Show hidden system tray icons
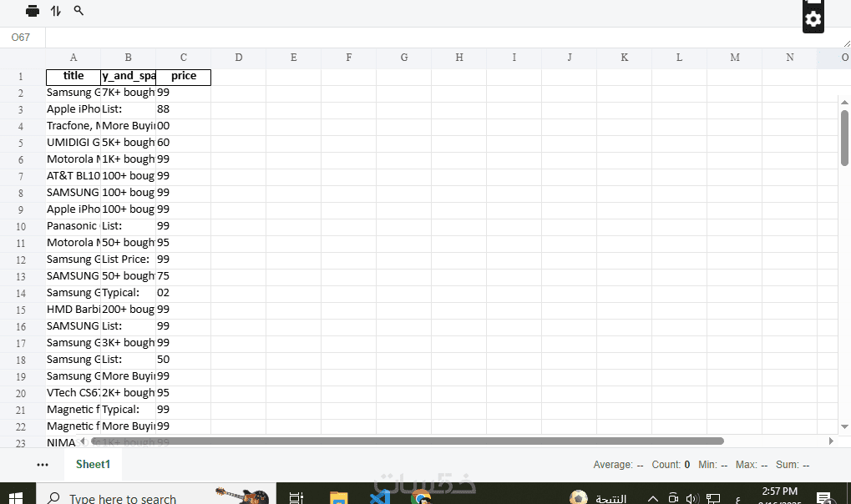851x504 pixels. (x=653, y=498)
